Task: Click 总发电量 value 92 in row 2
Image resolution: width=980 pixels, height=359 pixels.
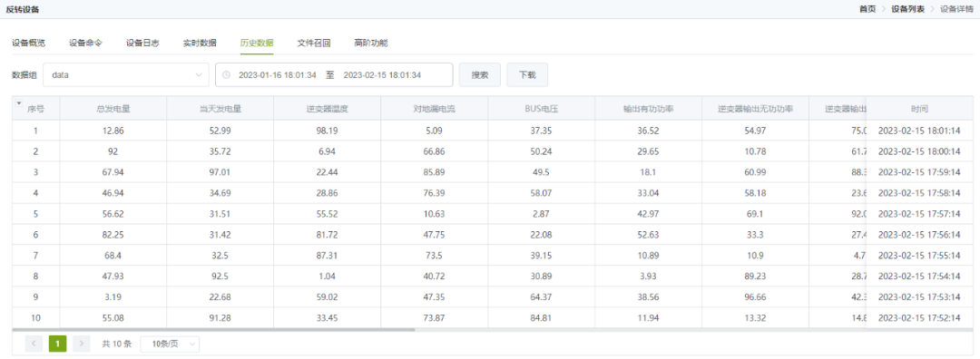Action: point(113,151)
